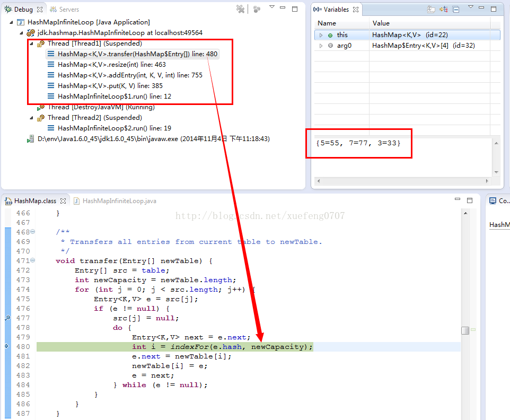Minimize the Debug view panel
510x420 pixels.
pyautogui.click(x=283, y=7)
